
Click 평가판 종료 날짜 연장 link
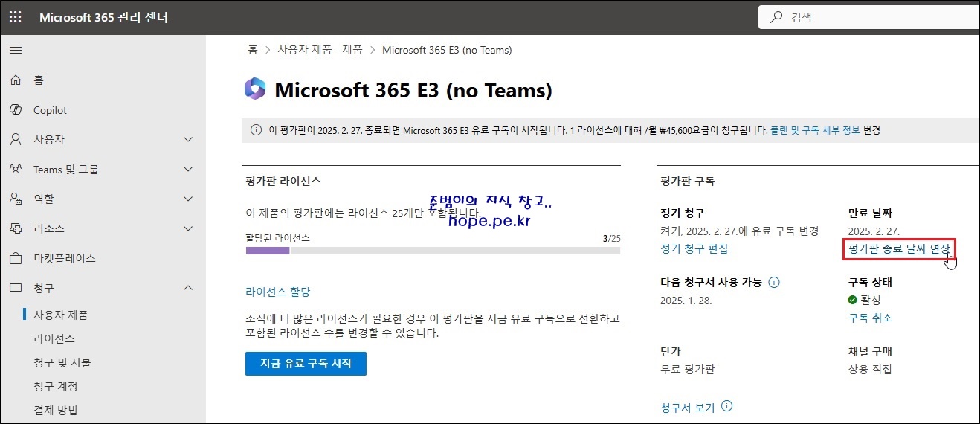click(899, 249)
